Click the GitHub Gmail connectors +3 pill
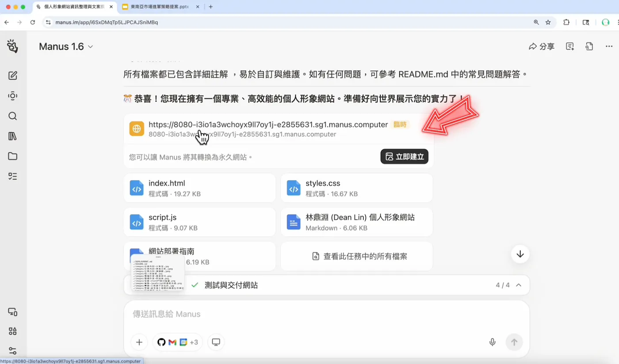 [177, 342]
